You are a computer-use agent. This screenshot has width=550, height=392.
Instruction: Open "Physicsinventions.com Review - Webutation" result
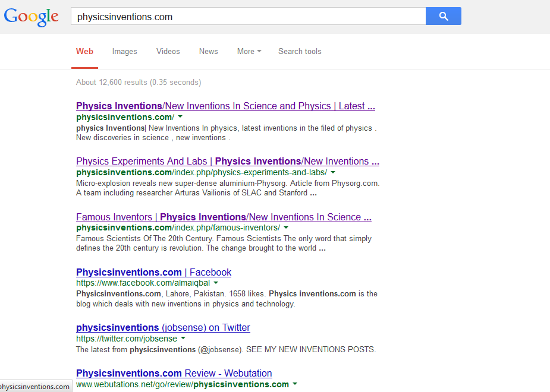174,373
